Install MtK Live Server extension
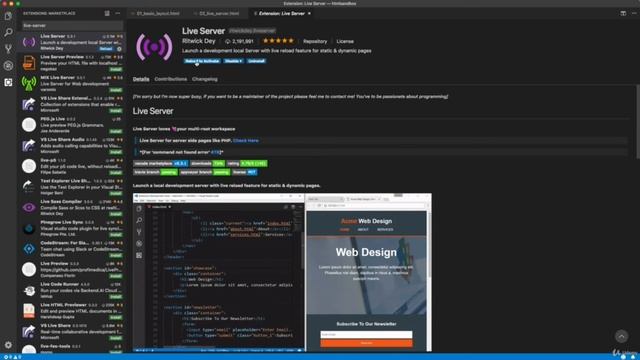Viewport: 640px width, 360px height. pos(116,90)
